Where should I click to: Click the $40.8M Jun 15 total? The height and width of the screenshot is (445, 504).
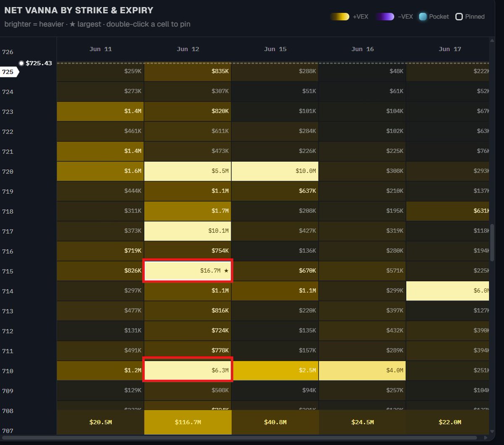click(x=275, y=422)
